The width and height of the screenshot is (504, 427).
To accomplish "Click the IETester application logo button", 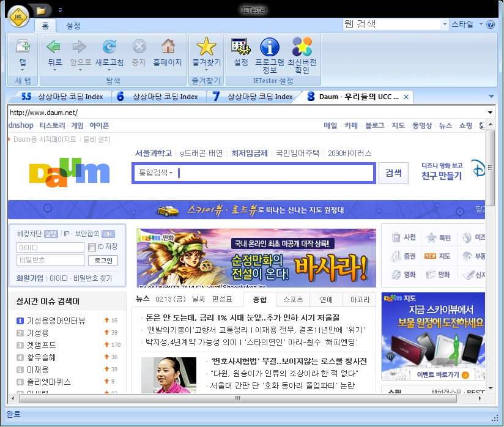I will tap(18, 16).
